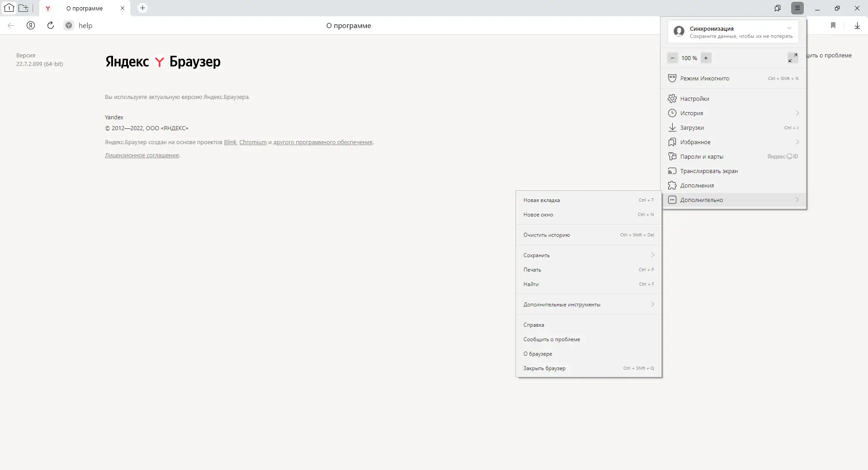
Task: Click the Пароли и карты icon
Action: 672,156
